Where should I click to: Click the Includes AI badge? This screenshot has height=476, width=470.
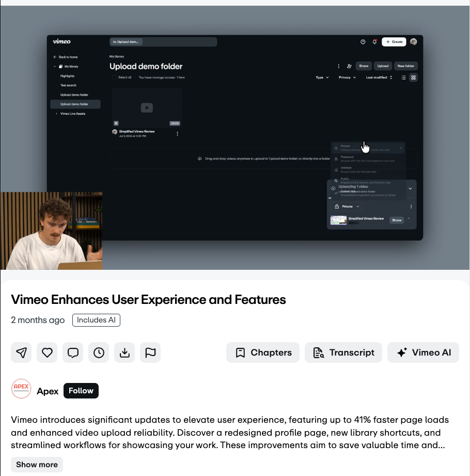click(x=96, y=320)
